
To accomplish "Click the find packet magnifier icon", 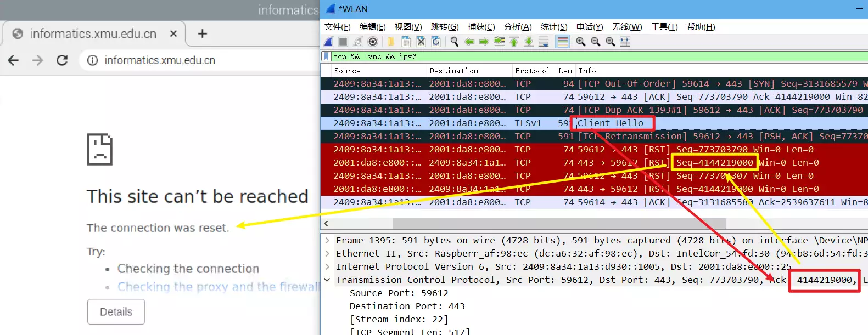I will pyautogui.click(x=455, y=42).
